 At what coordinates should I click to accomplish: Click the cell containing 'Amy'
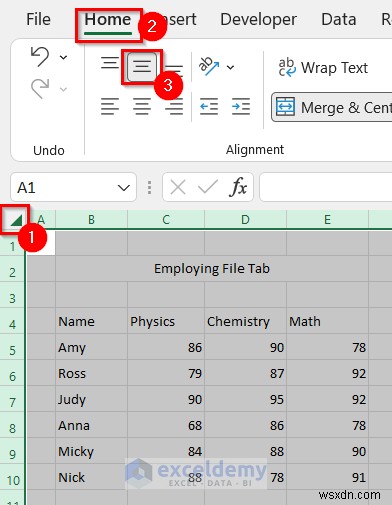91,347
